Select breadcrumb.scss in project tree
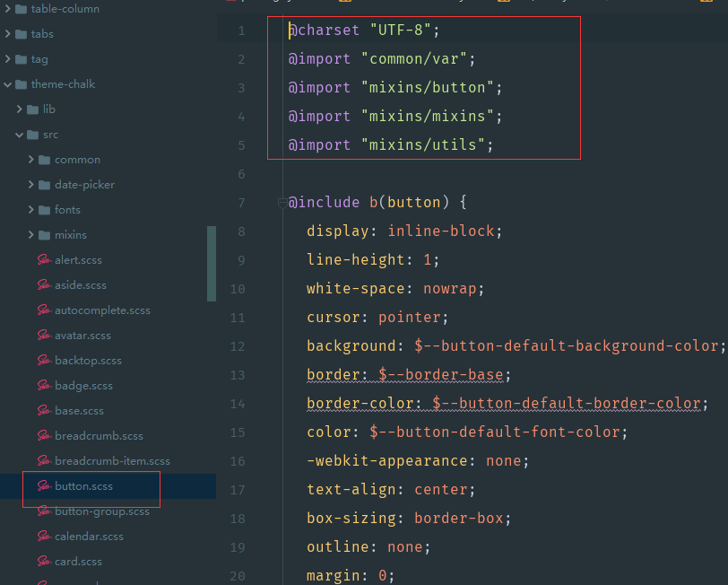This screenshot has height=585, width=728. pyautogui.click(x=99, y=435)
